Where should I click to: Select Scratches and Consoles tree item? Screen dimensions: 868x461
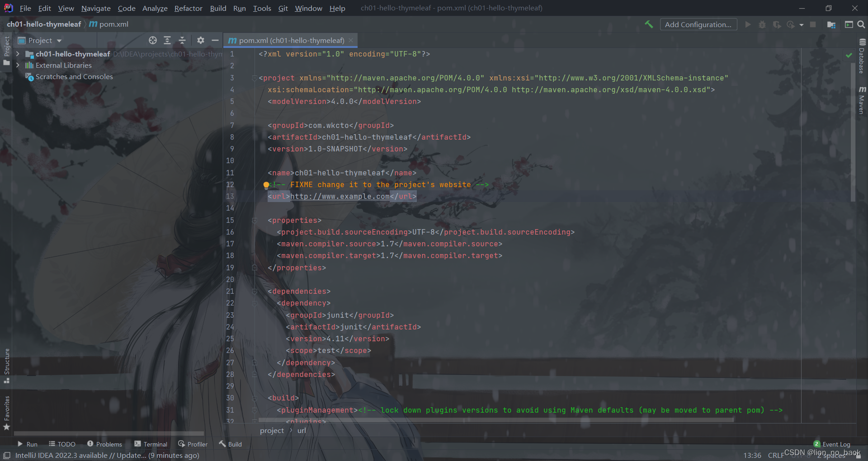(x=74, y=77)
